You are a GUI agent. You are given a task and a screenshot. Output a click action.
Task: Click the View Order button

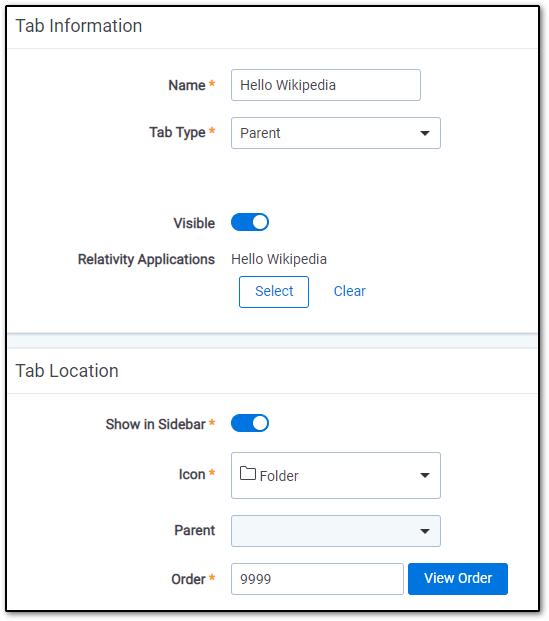[458, 579]
